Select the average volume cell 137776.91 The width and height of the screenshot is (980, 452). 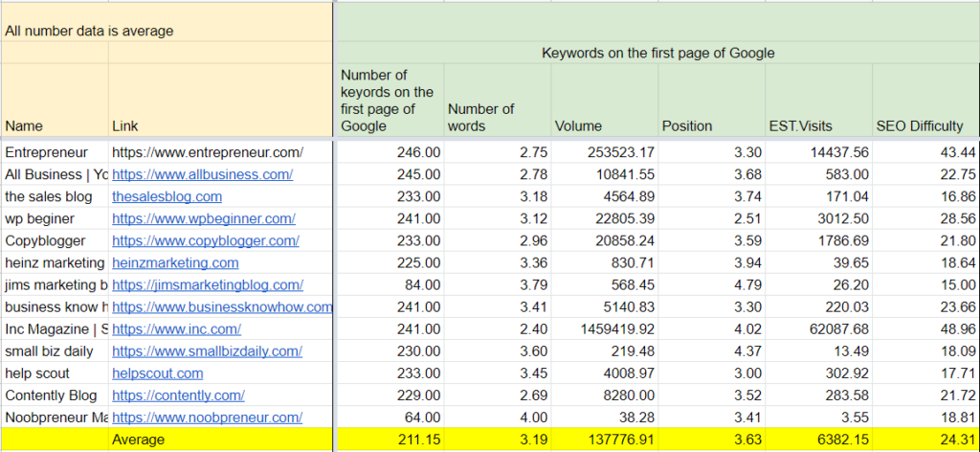(605, 440)
